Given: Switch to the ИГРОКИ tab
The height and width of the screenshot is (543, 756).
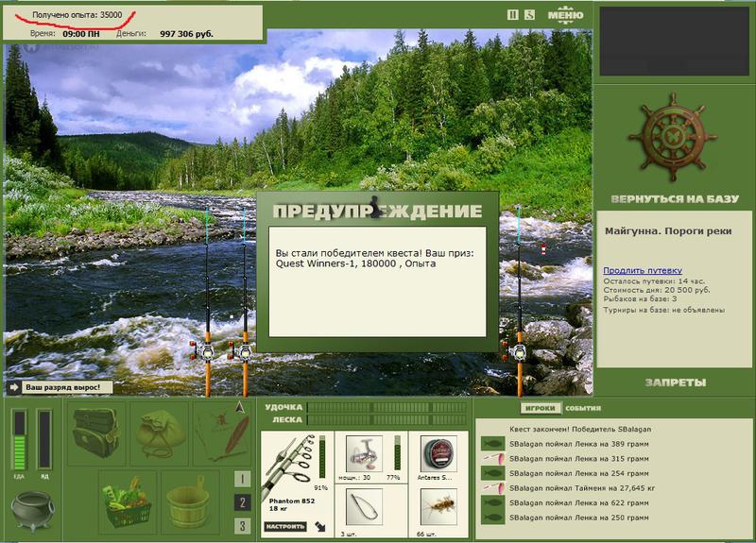Looking at the screenshot, I should pyautogui.click(x=540, y=408).
